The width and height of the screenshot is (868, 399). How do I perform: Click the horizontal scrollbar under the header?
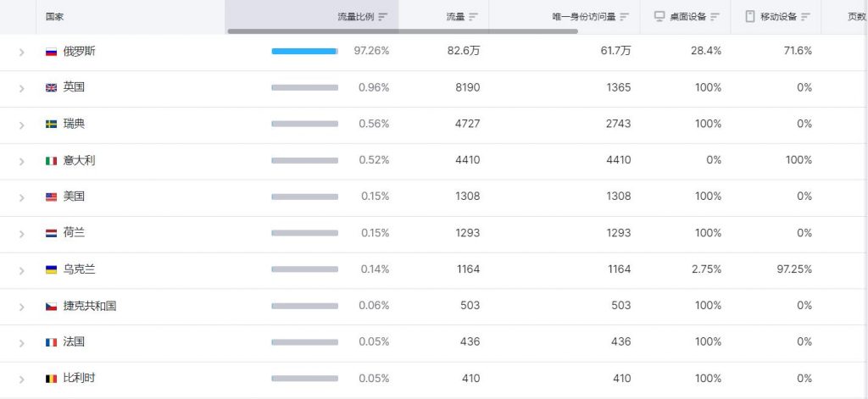403,31
